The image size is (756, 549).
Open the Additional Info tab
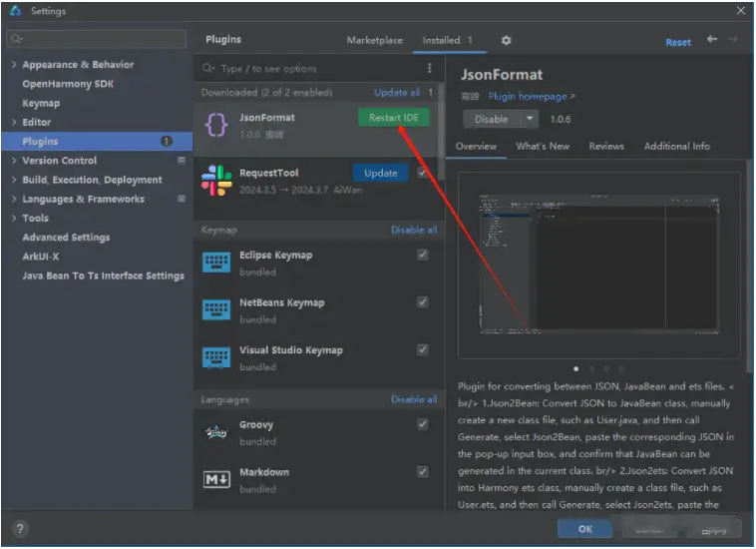coord(677,146)
